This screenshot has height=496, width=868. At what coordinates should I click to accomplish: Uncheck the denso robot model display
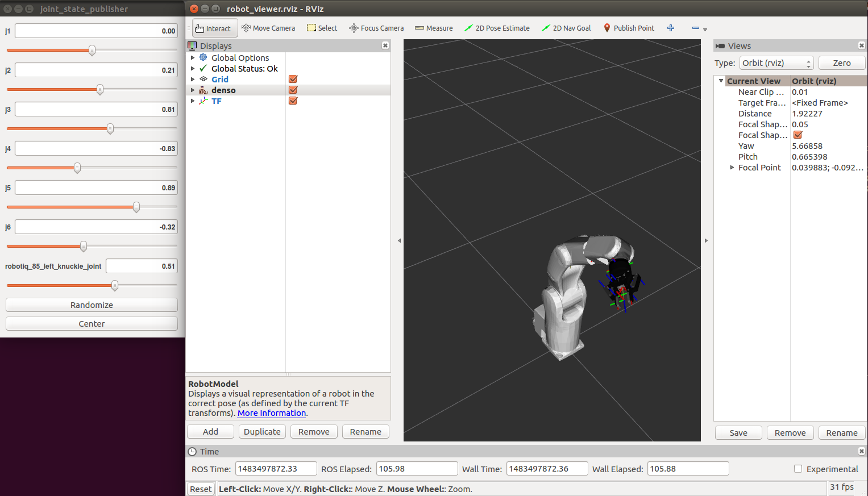click(x=293, y=90)
